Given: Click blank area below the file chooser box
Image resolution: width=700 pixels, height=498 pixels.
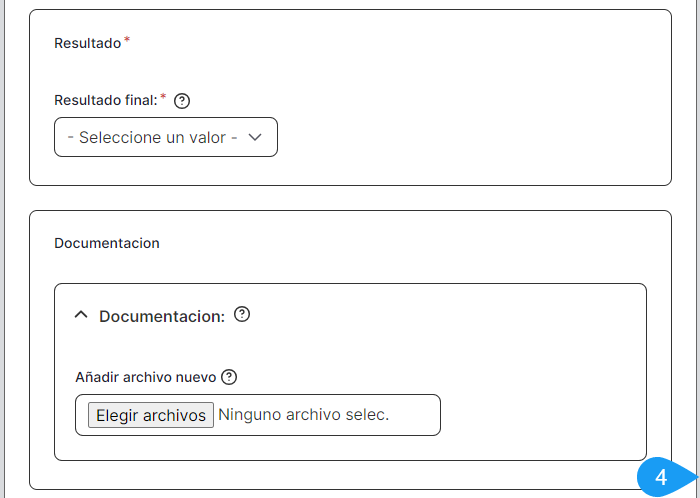Looking at the screenshot, I should [350, 448].
